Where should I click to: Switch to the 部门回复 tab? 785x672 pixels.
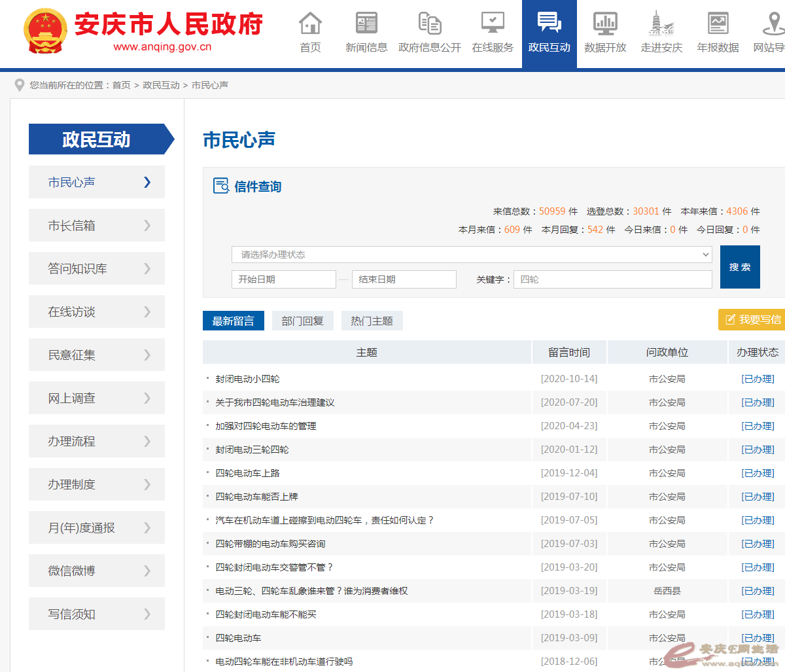click(302, 321)
